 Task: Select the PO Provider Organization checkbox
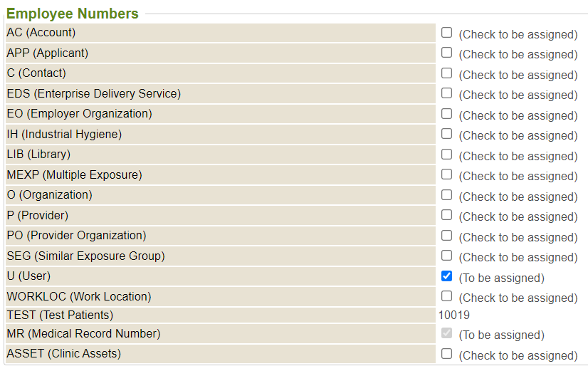[x=446, y=236]
